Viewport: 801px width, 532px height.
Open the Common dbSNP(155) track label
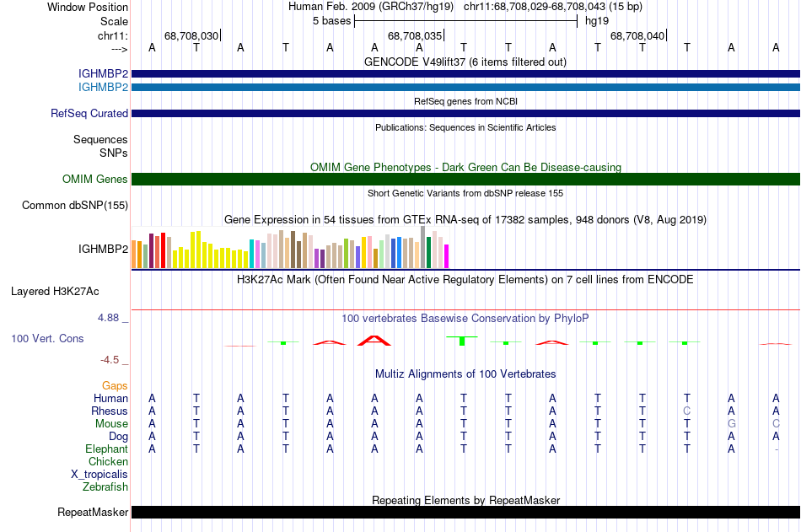(74, 206)
